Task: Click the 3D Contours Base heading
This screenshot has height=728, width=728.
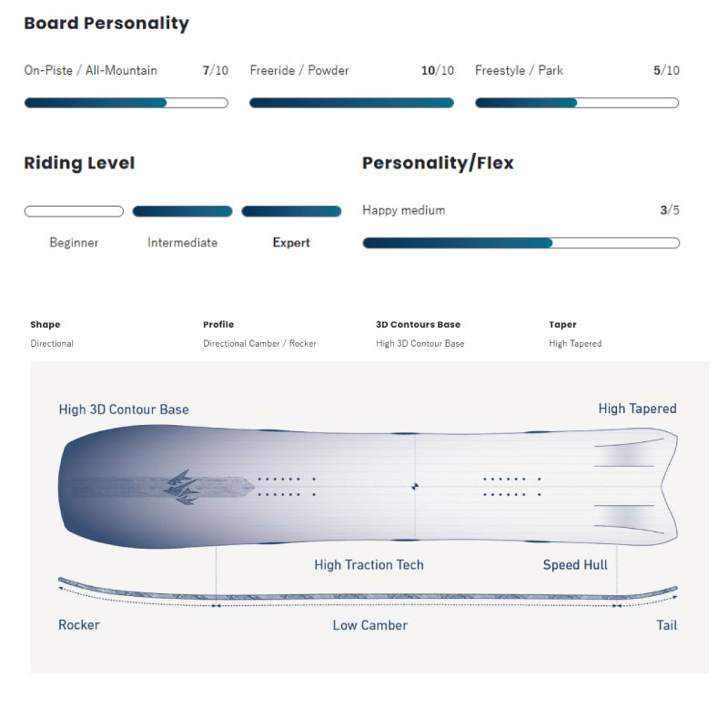Action: pos(418,324)
